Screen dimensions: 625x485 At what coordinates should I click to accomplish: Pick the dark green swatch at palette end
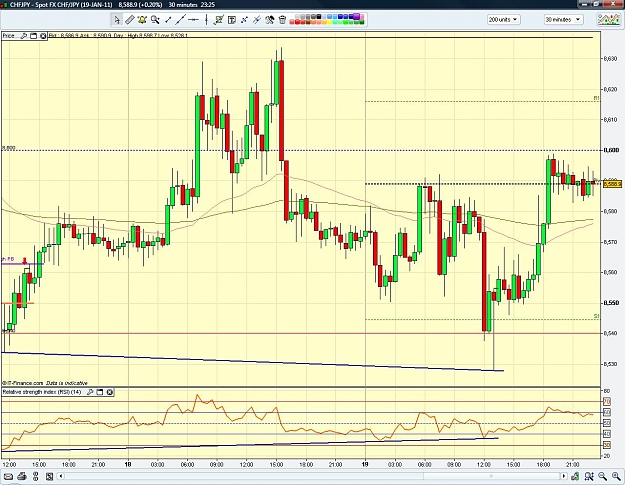pyautogui.click(x=362, y=22)
